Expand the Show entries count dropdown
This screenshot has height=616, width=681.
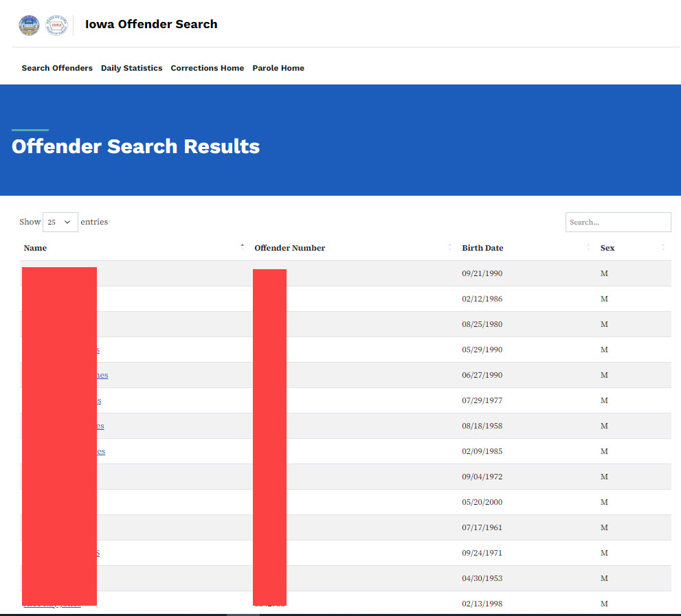click(60, 222)
